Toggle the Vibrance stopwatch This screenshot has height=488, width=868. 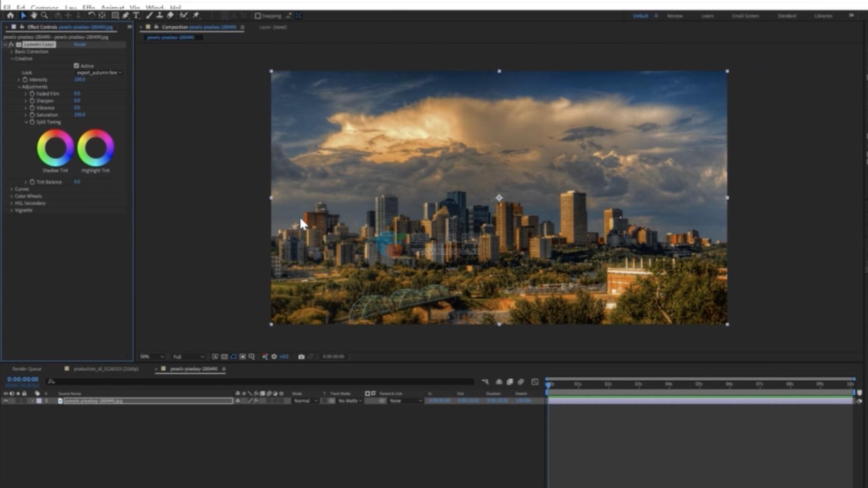point(32,108)
